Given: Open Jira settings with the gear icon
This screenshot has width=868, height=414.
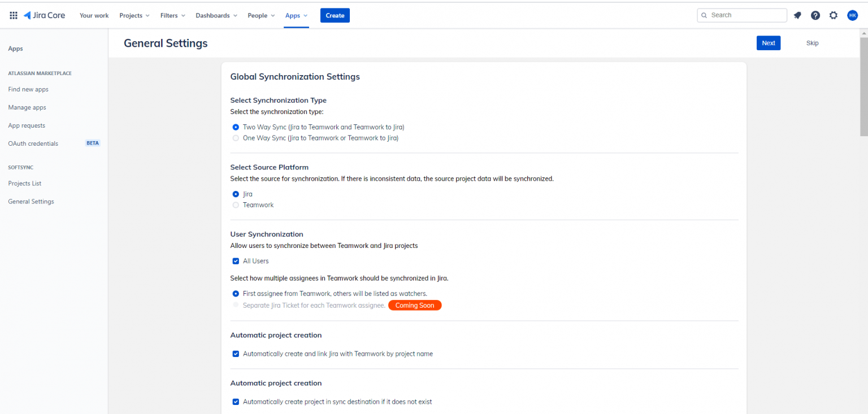Looking at the screenshot, I should (x=833, y=15).
